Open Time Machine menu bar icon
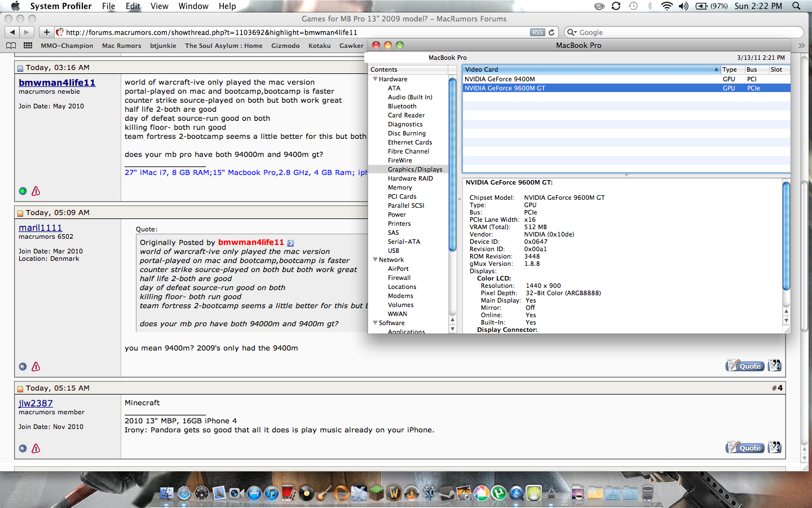 coord(633,6)
